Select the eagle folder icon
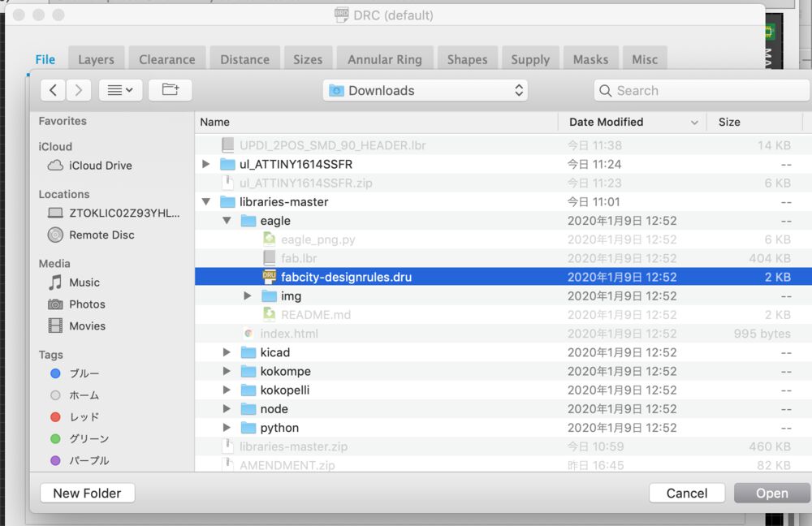 coord(248,221)
